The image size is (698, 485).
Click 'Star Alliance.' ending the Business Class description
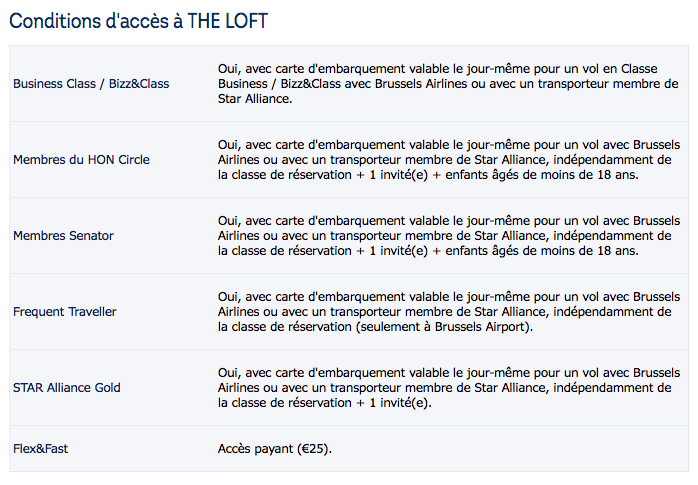click(x=255, y=99)
